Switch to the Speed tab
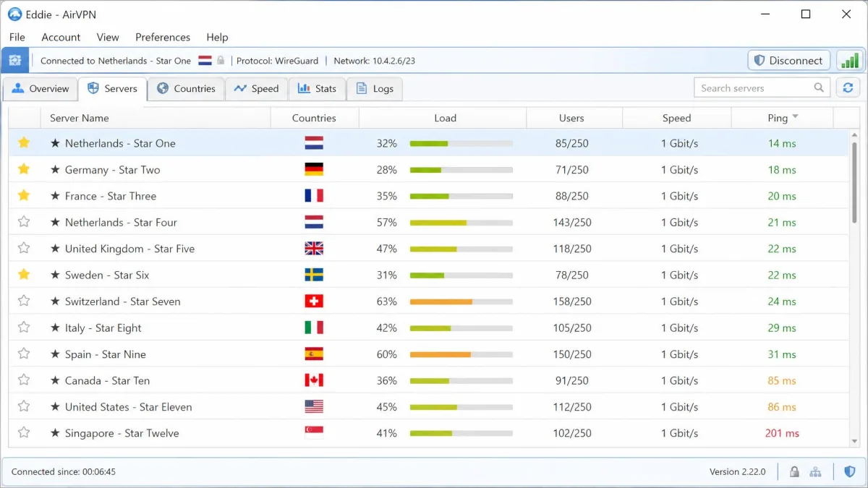This screenshot has height=488, width=868. [256, 89]
